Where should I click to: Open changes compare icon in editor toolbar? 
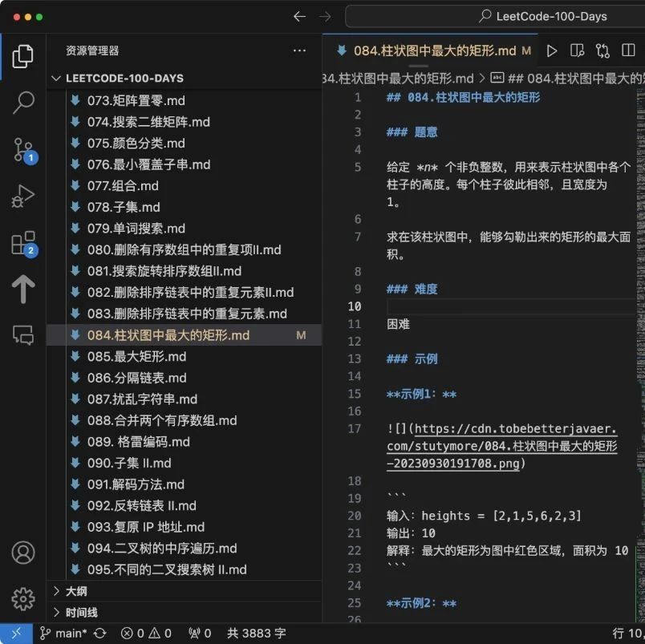(x=602, y=51)
